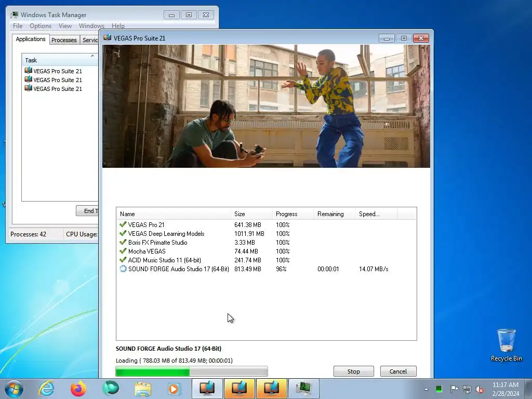Open the clock showing 11:17 AM
The height and width of the screenshot is (399, 532).
pyautogui.click(x=506, y=389)
